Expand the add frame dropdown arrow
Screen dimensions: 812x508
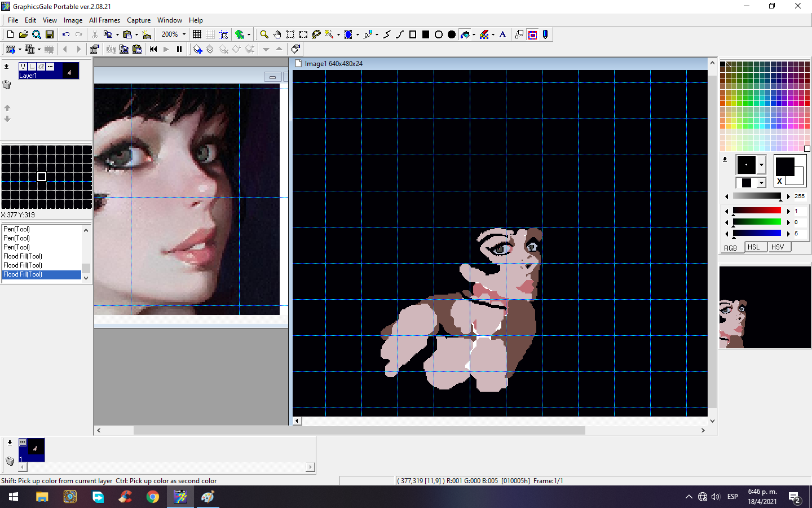(20, 49)
